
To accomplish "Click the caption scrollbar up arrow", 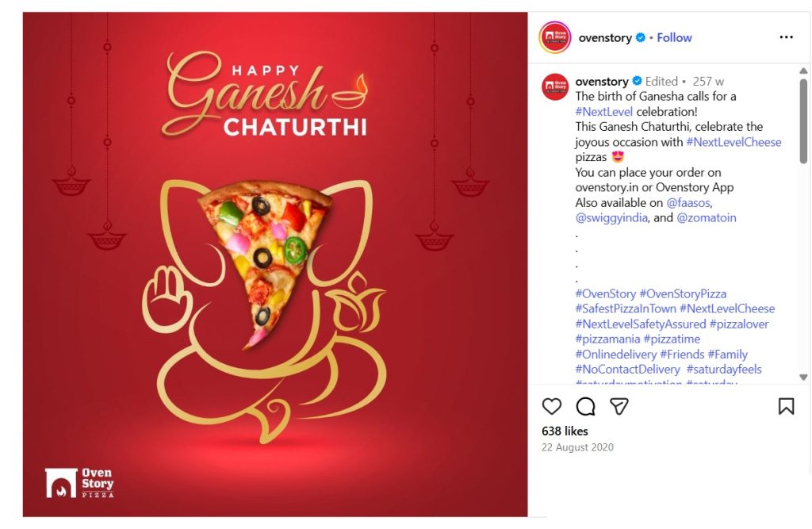I will 803,71.
